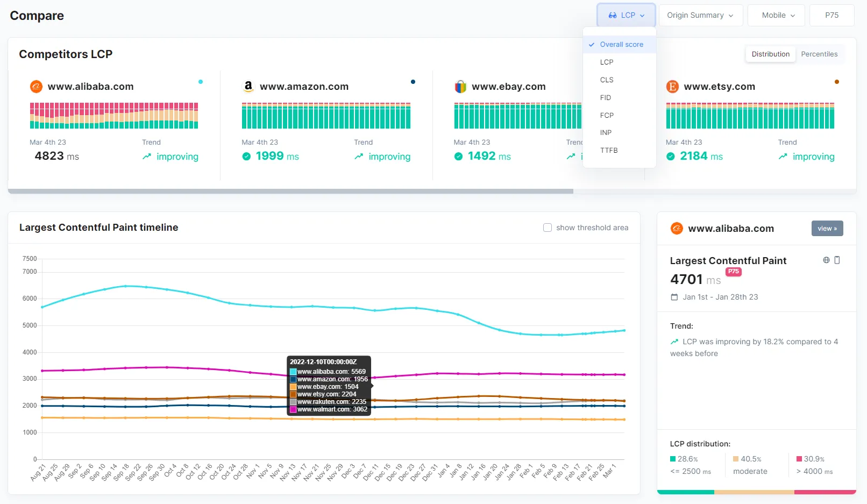Select TTFB in the metric menu
Viewport: 867px width, 504px height.
pos(609,151)
